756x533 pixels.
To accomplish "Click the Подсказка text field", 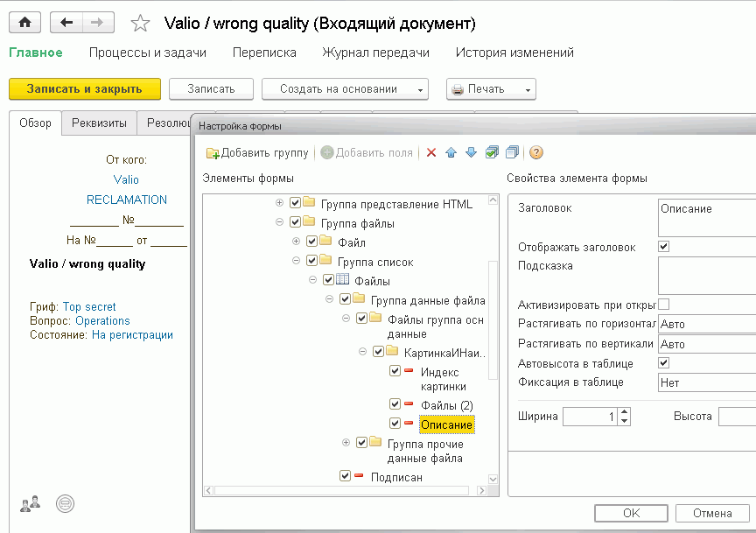I will click(707, 276).
